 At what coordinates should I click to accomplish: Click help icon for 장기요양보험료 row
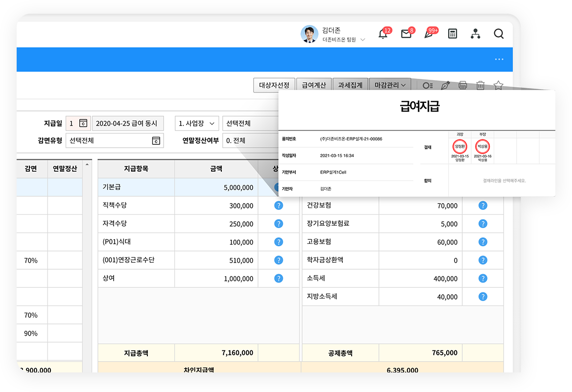483,224
